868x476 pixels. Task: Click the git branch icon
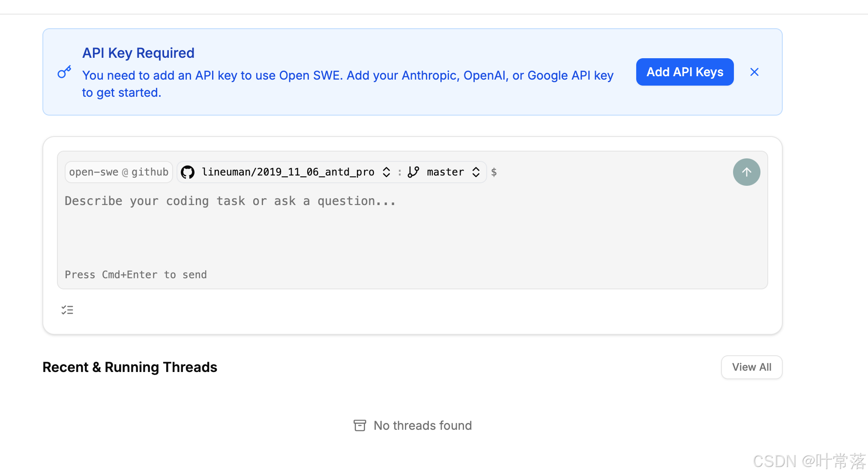[413, 172]
